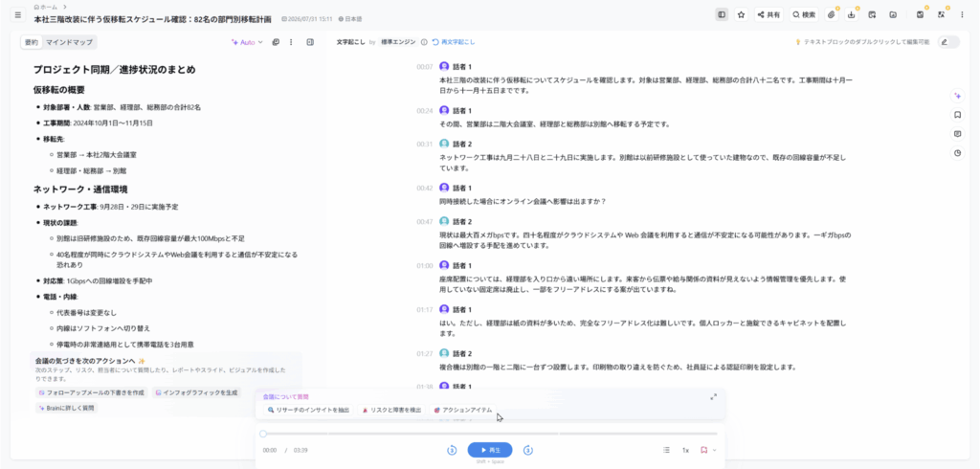980x469 pixels.
Task: Click the 再生 play button
Action: 490,450
